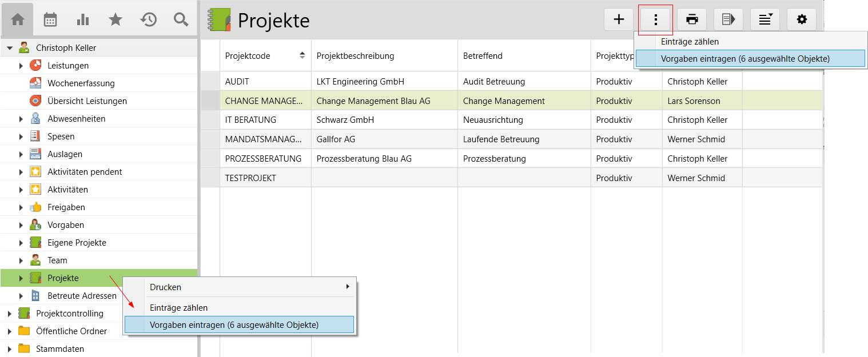The width and height of the screenshot is (868, 357).
Task: Open the three-dot more actions menu
Action: 655,19
